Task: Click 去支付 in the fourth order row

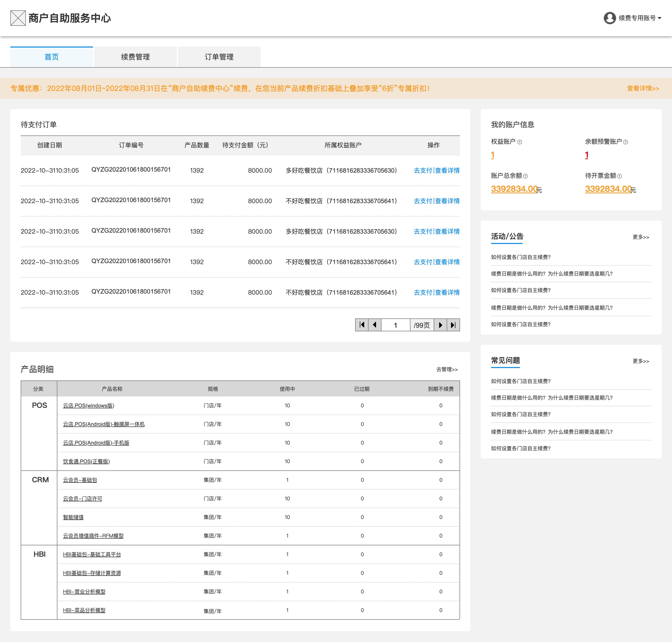Action: tap(423, 262)
